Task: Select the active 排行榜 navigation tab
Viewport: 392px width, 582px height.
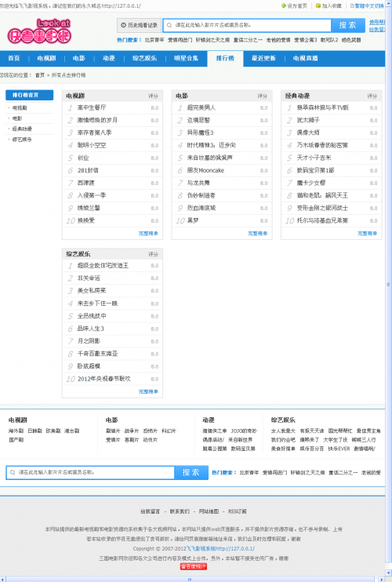Action: (x=225, y=59)
